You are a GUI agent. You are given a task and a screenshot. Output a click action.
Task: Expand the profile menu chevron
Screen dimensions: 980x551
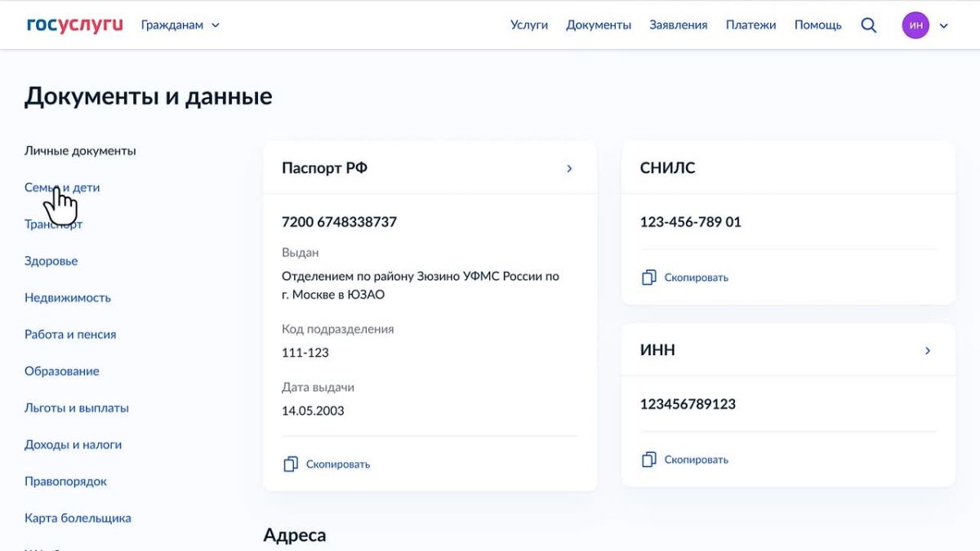[x=944, y=25]
